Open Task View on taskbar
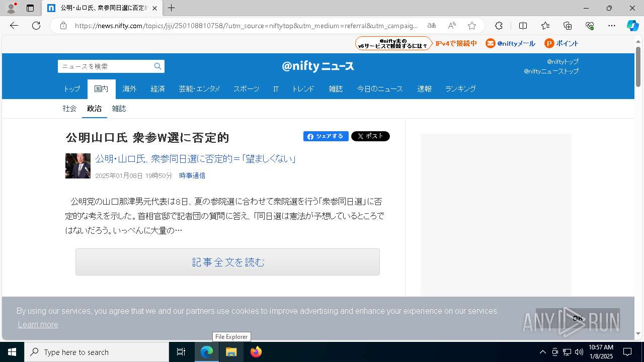The height and width of the screenshot is (362, 644). pyautogui.click(x=181, y=352)
